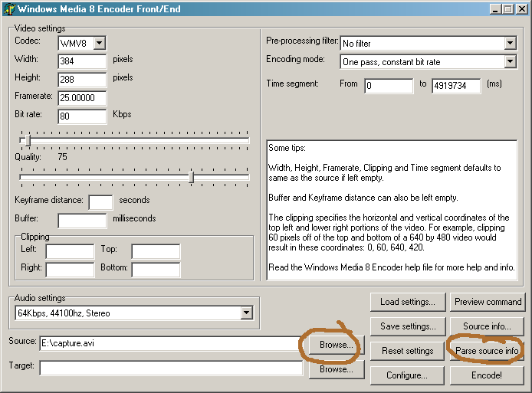The height and width of the screenshot is (393, 532).
Task: Start encoding with the Encode! button
Action: pos(488,375)
